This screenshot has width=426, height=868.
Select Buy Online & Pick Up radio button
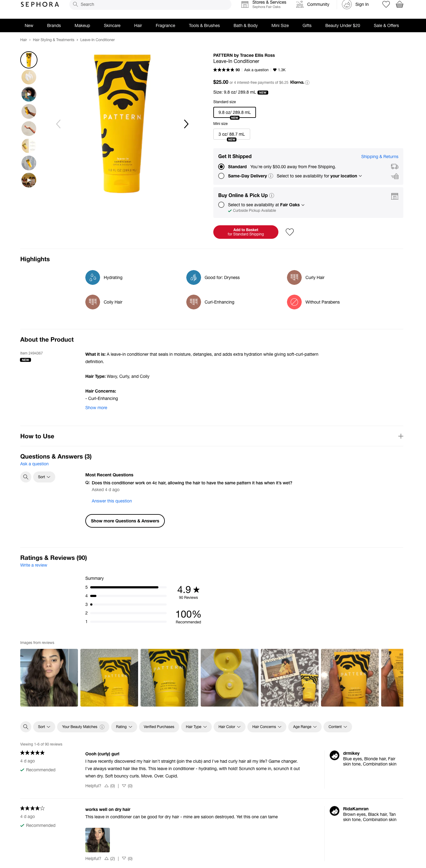pos(221,205)
